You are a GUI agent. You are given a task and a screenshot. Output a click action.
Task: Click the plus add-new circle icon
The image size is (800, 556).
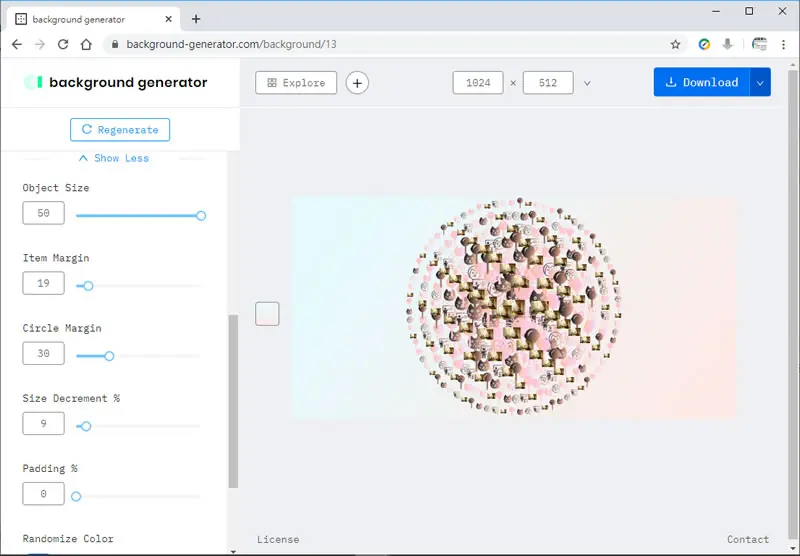coord(357,83)
